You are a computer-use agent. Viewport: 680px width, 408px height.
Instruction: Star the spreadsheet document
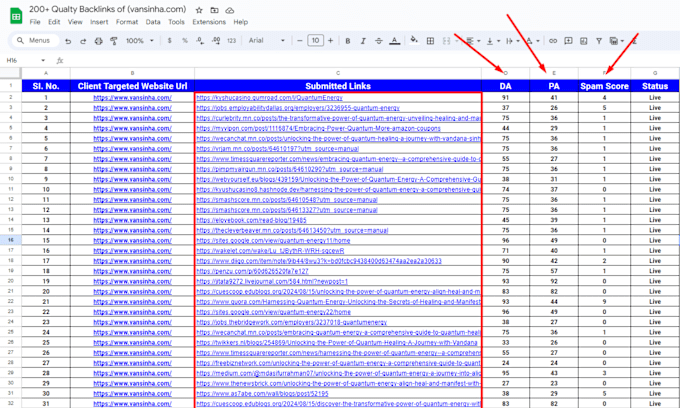tap(199, 10)
